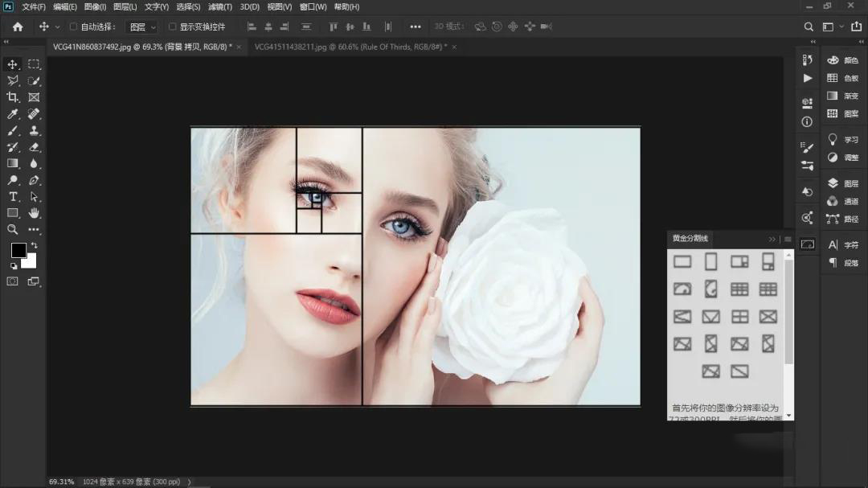Choose the Rectangle shape tool
Screen dimensions: 868x488
tap(13, 213)
